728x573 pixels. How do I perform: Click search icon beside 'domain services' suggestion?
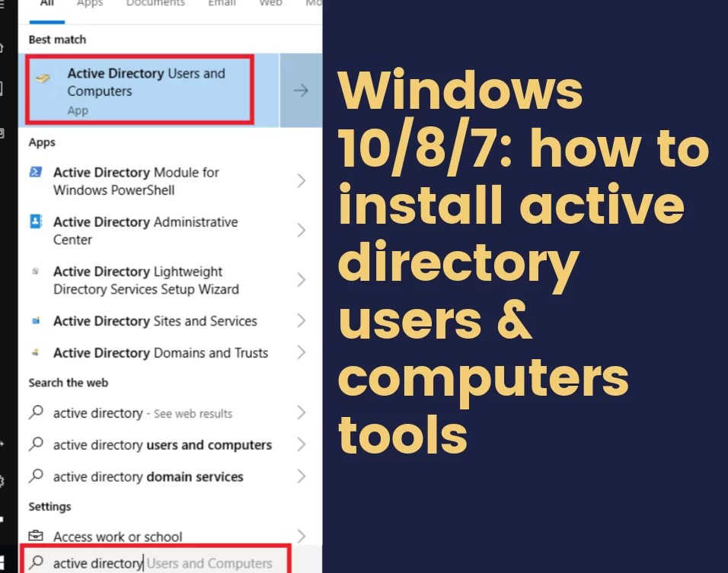pos(36,476)
